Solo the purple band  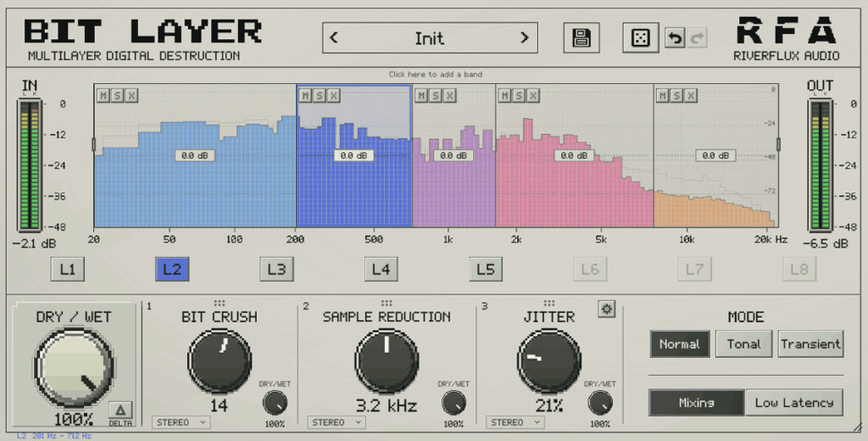pyautogui.click(x=436, y=96)
